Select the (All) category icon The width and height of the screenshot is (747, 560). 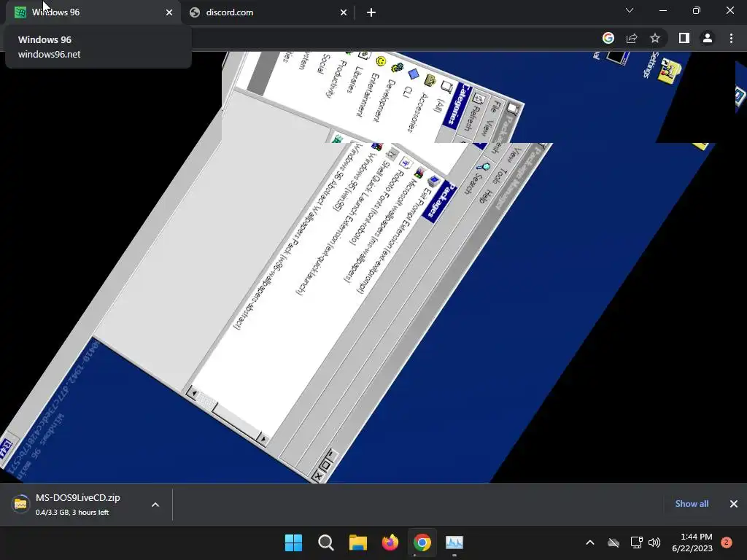[x=447, y=86]
